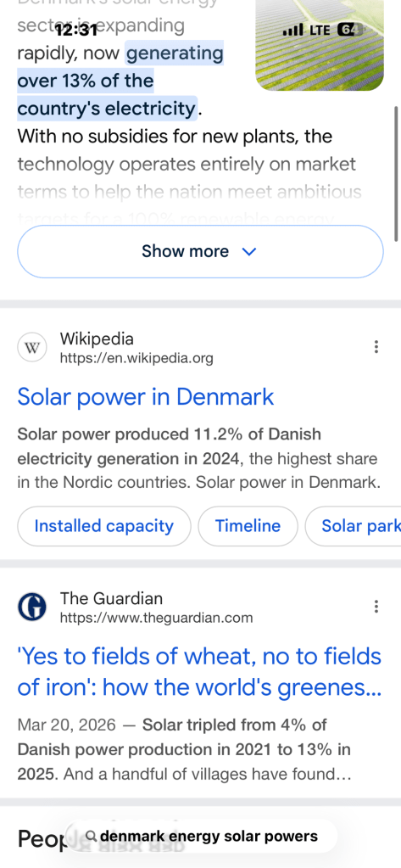Select the Timeline chip
The image size is (401, 868).
[x=248, y=526]
